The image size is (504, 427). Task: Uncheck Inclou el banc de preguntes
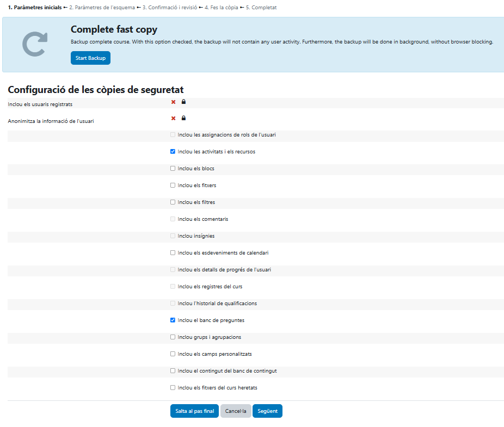coord(173,320)
